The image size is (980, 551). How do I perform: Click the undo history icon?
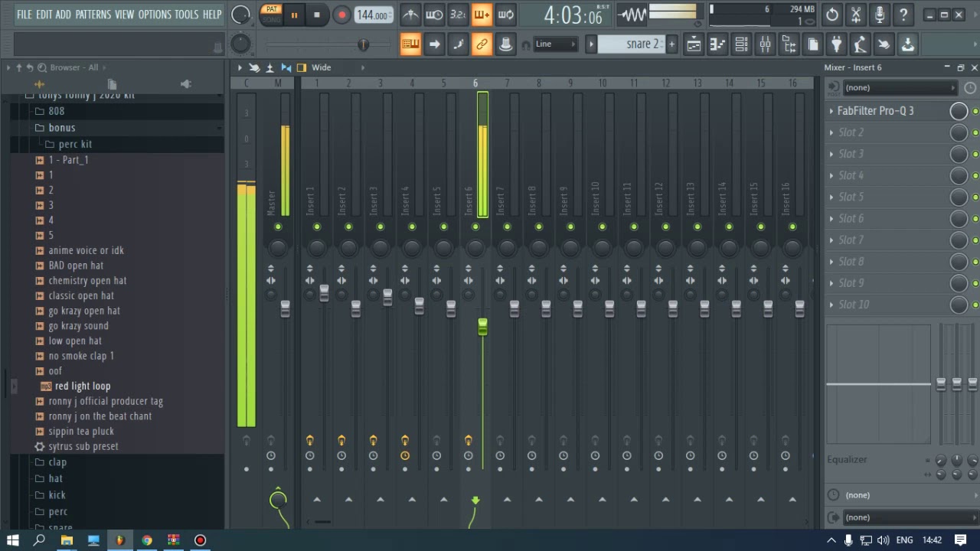click(x=832, y=15)
